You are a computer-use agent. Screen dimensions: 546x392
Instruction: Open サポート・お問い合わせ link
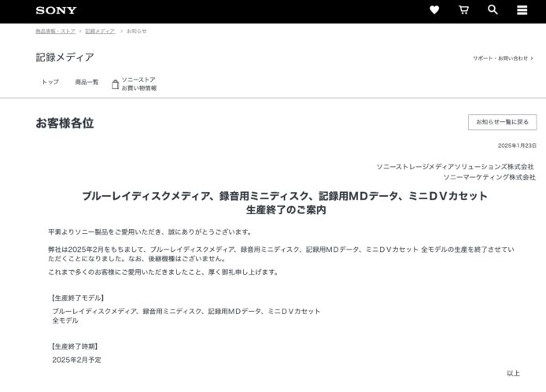[x=500, y=58]
